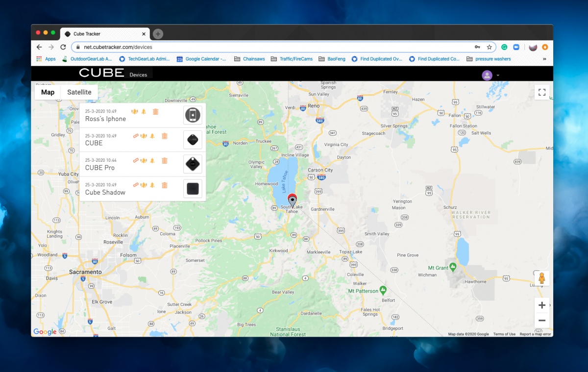Viewport: 588px width, 372px height.
Task: Open the Terms of Use link
Action: tap(504, 334)
